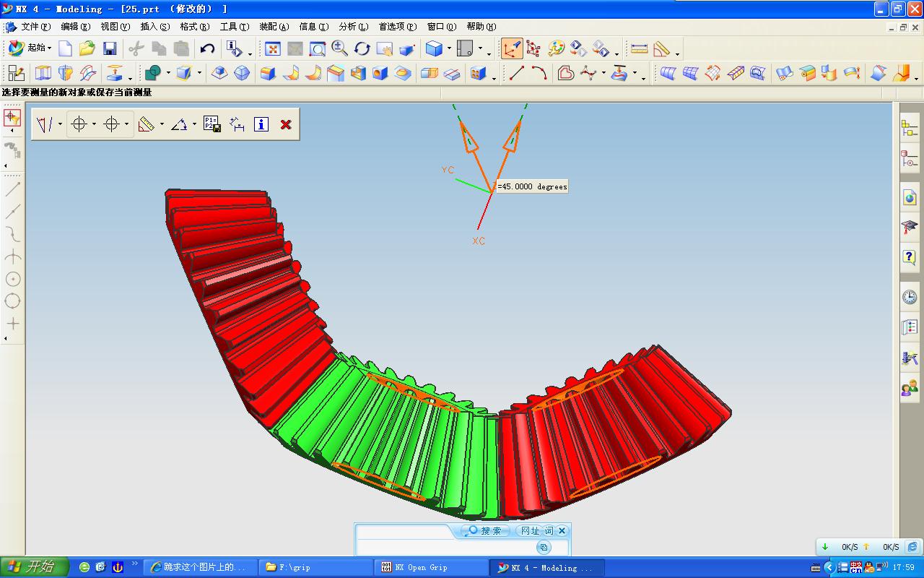This screenshot has height=578, width=924.
Task: Click the Basic Line curve icon
Action: click(x=516, y=73)
